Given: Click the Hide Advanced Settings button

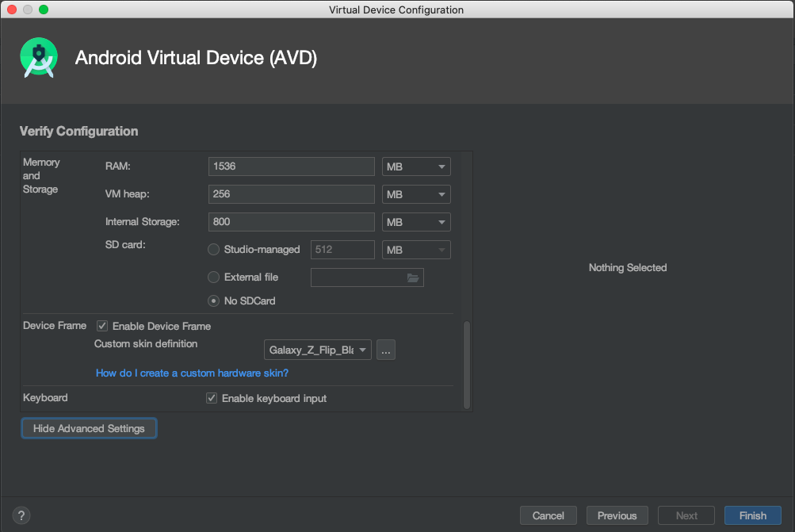Looking at the screenshot, I should point(89,429).
